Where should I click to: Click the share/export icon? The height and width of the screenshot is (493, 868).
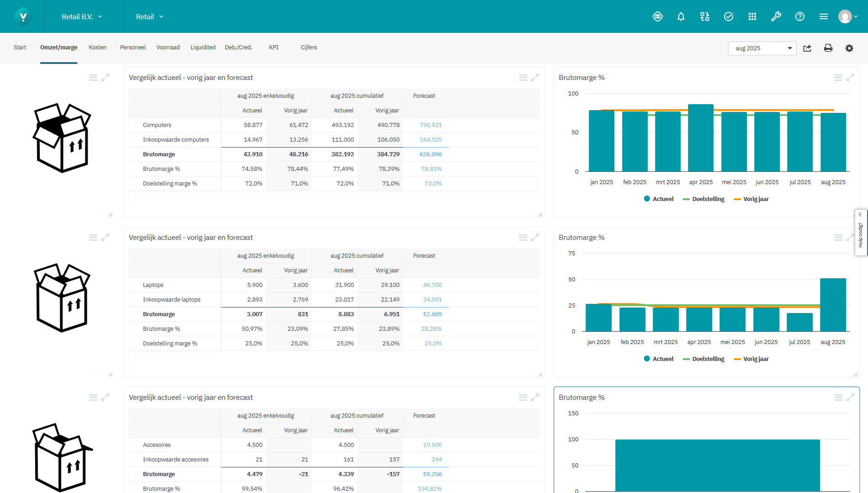coord(807,48)
